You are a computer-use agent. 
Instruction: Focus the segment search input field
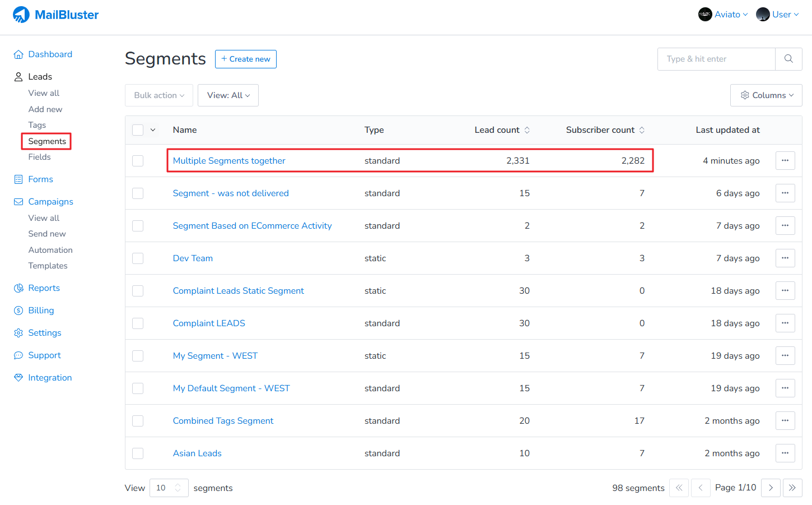pyautogui.click(x=716, y=59)
